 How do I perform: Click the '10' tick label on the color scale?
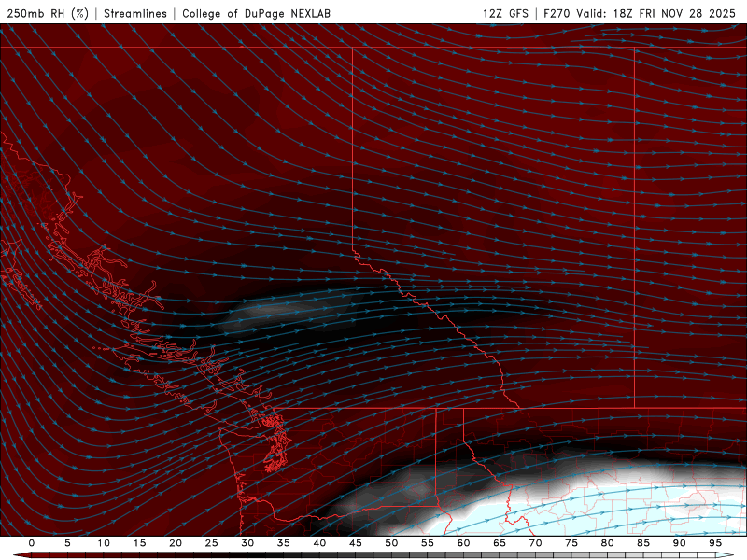click(104, 543)
